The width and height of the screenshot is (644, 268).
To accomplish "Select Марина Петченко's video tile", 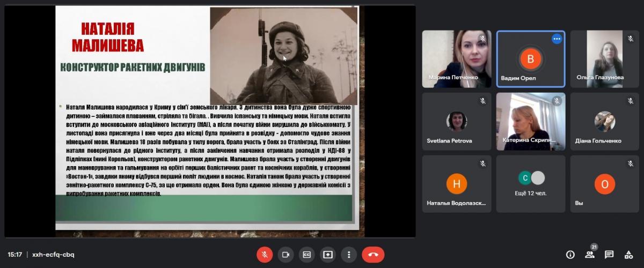I will pyautogui.click(x=456, y=58).
